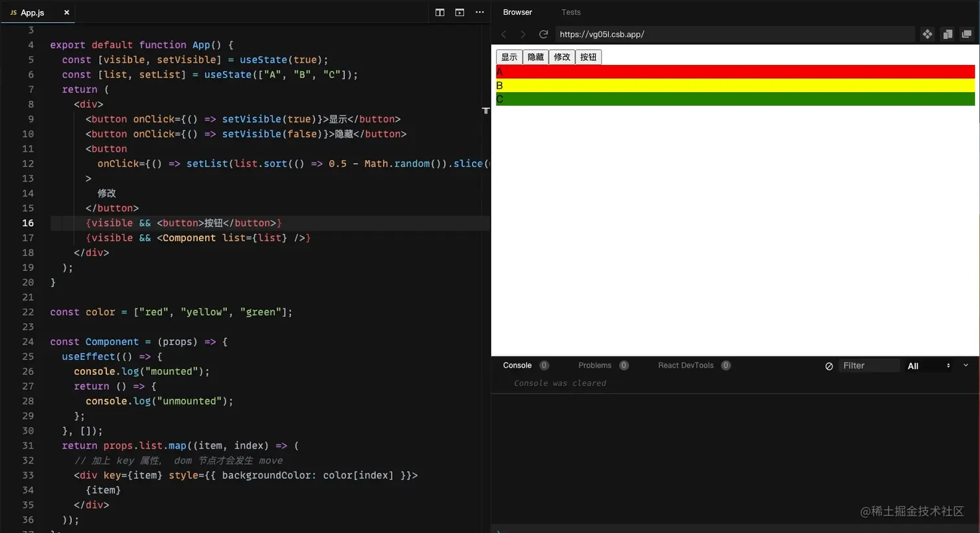Click 'useEffect' in code line 25

[x=88, y=357]
